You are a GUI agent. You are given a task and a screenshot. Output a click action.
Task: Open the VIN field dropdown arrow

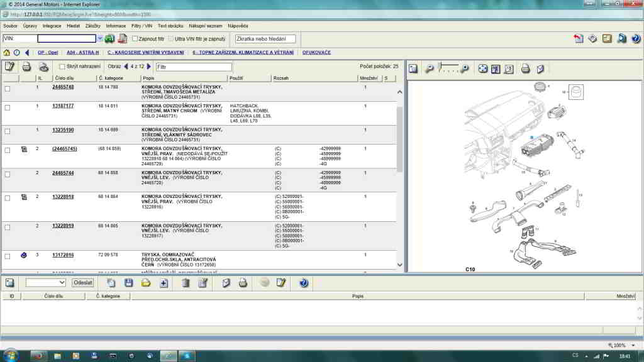pyautogui.click(x=100, y=39)
